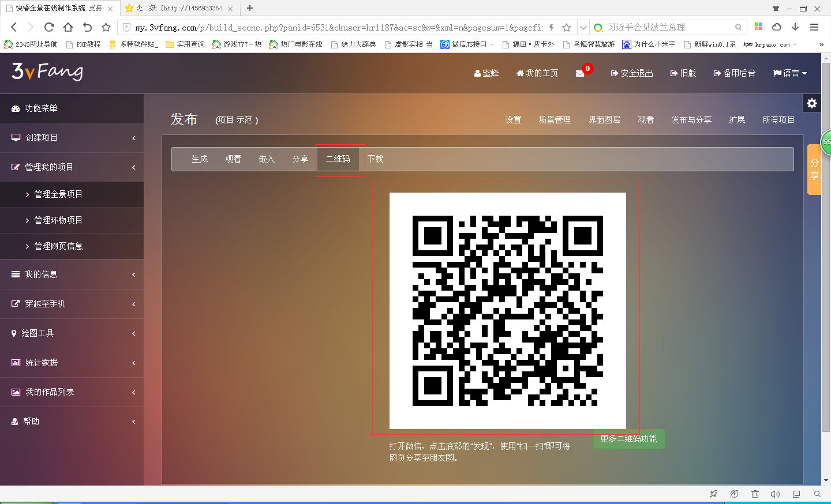Click the 更多二维码功能 button
This screenshot has height=504, width=831.
(x=628, y=439)
